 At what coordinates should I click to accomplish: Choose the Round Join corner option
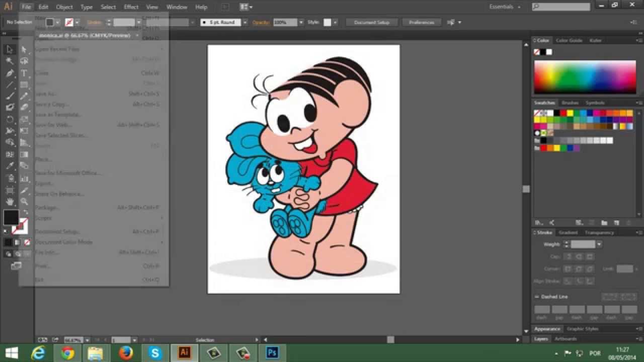578,269
